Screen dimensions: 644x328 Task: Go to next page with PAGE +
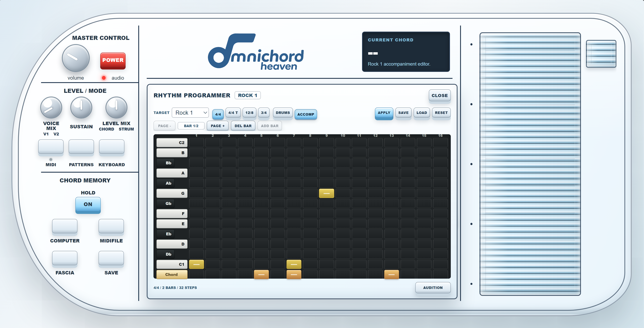point(218,126)
